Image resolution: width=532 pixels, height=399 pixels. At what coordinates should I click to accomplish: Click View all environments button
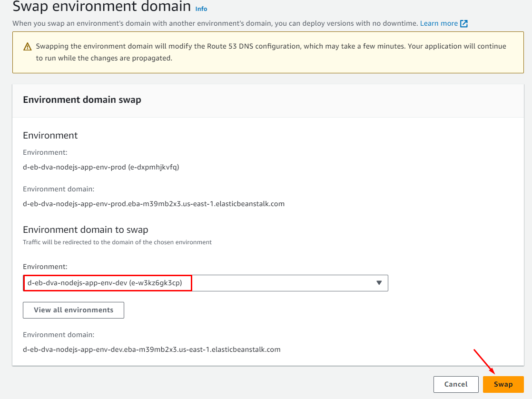pos(73,310)
